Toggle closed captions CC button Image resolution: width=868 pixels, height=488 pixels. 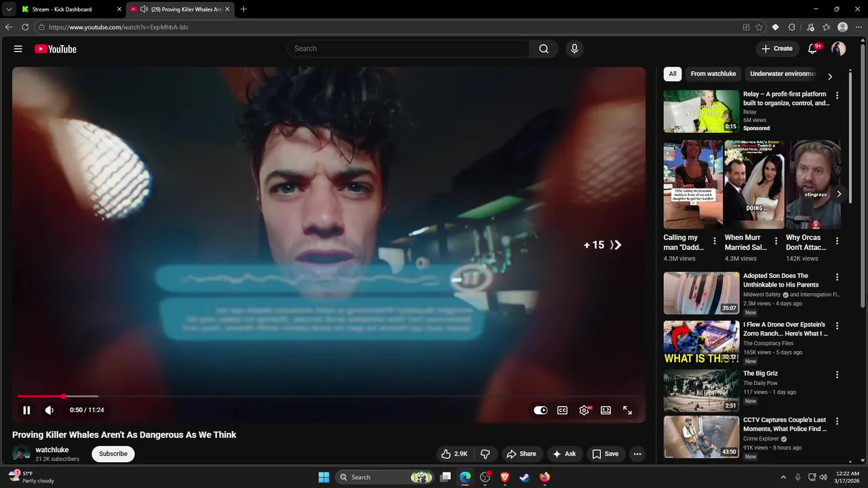pyautogui.click(x=562, y=410)
